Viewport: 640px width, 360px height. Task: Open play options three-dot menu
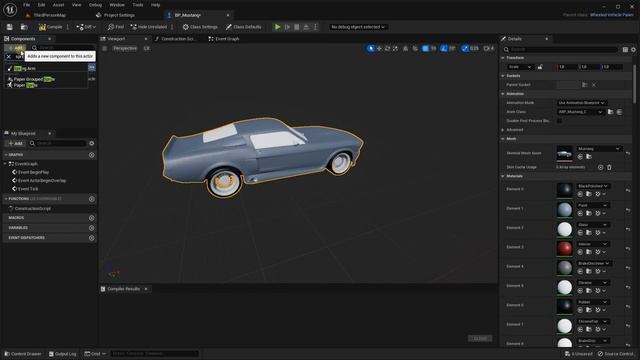click(x=316, y=27)
